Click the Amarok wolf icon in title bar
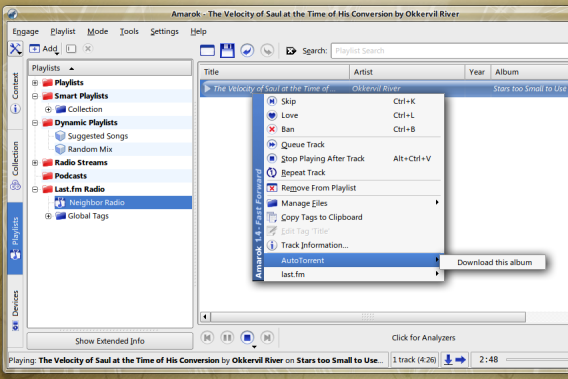Viewport: 568px width, 379px height. 12,14
